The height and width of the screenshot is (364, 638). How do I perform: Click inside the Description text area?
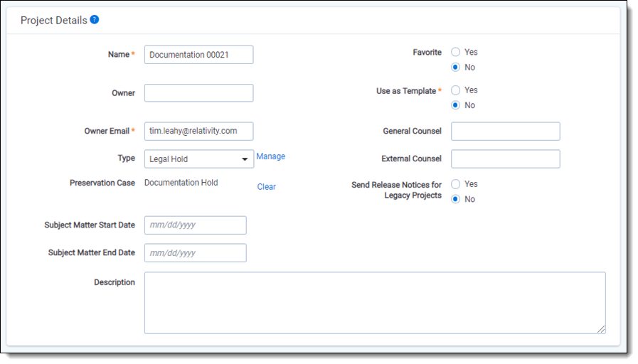(374, 302)
